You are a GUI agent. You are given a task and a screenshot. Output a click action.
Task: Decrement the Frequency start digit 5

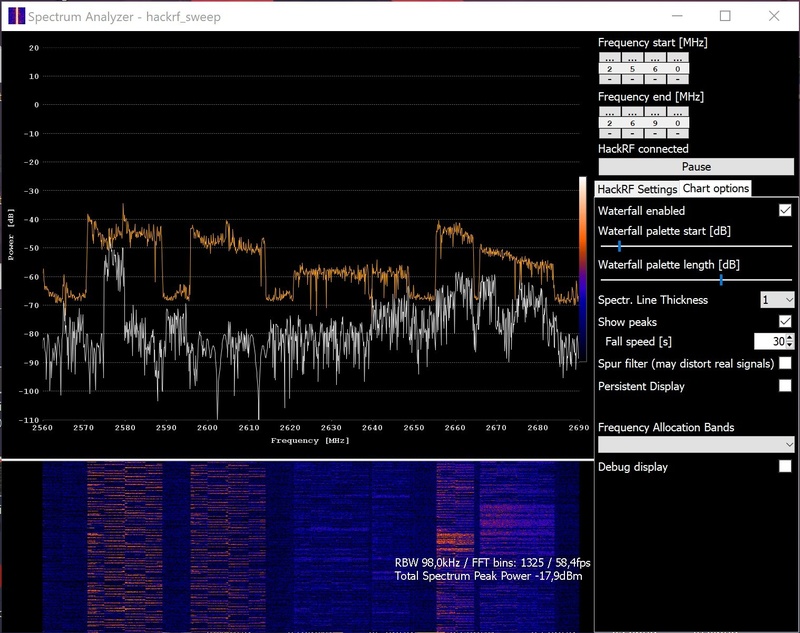632,79
